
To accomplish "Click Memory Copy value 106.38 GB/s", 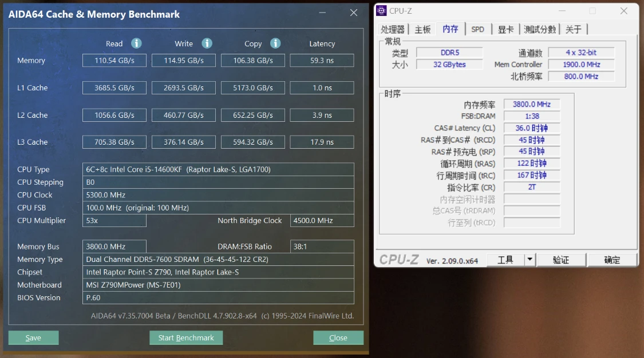I will tap(253, 60).
